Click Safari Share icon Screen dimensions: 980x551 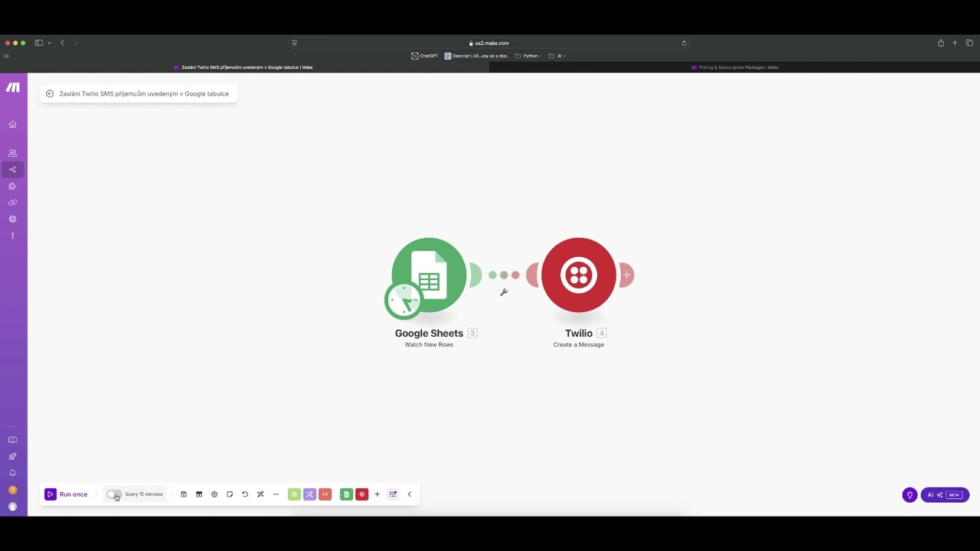941,43
